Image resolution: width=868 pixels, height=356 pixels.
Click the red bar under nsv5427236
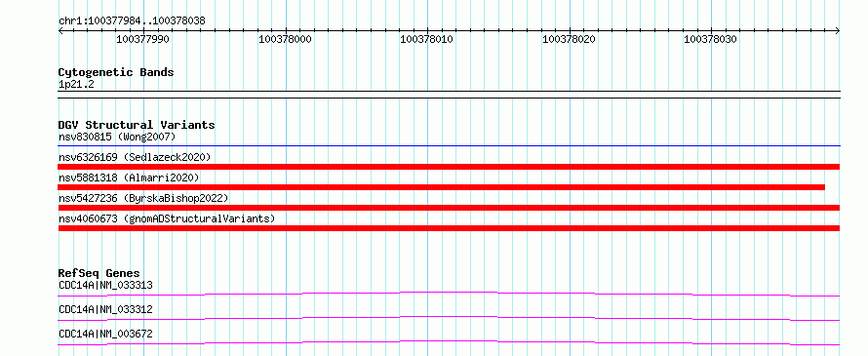(449, 208)
